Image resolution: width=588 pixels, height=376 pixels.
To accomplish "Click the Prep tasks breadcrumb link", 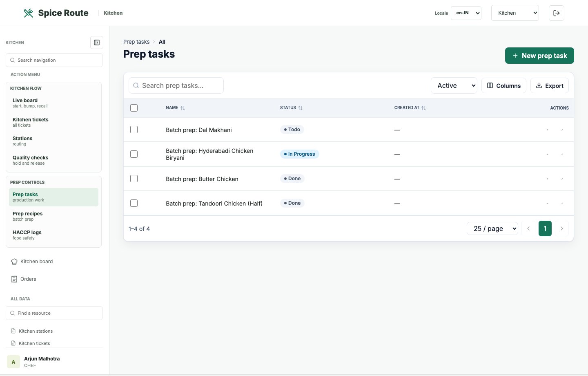I will [x=136, y=42].
